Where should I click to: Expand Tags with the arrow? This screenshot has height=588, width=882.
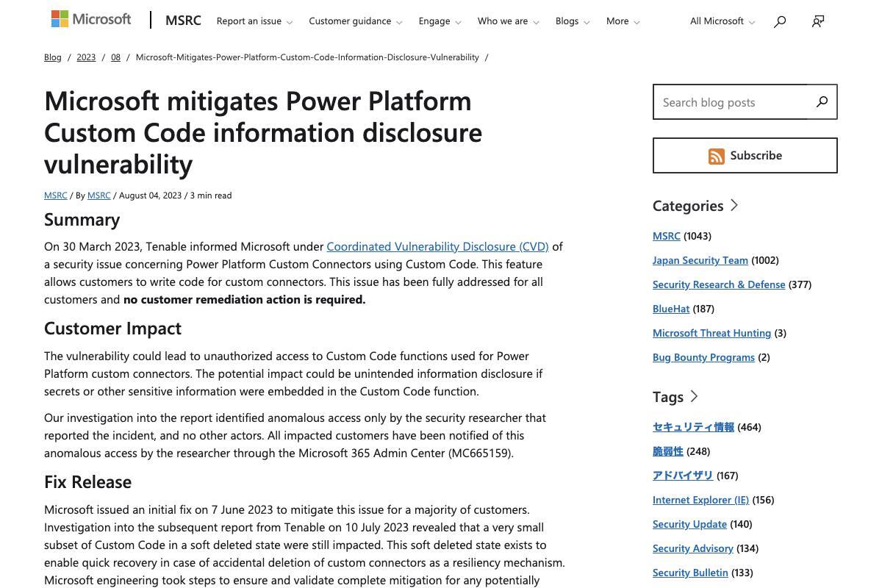coord(694,396)
